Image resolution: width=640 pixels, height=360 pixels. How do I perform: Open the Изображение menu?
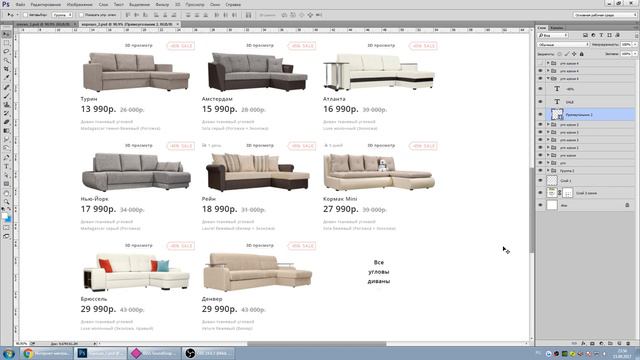point(80,4)
